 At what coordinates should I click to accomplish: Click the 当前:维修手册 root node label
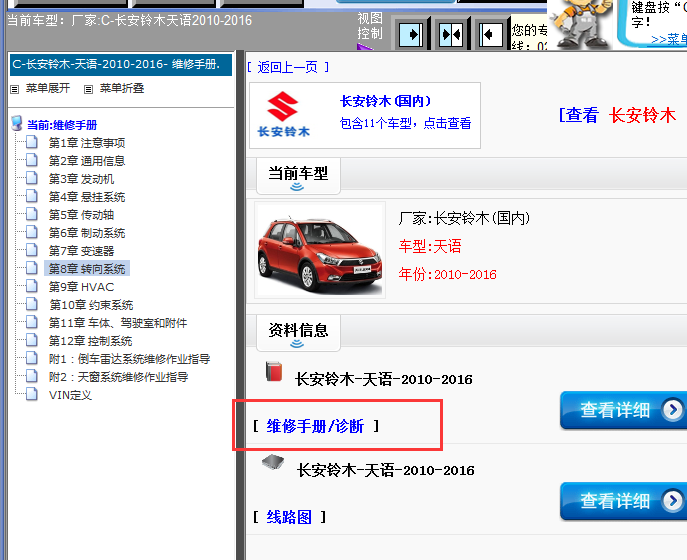point(62,125)
